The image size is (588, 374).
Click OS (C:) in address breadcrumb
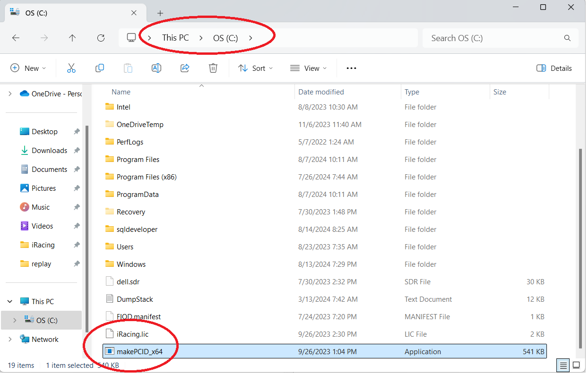[x=225, y=38]
